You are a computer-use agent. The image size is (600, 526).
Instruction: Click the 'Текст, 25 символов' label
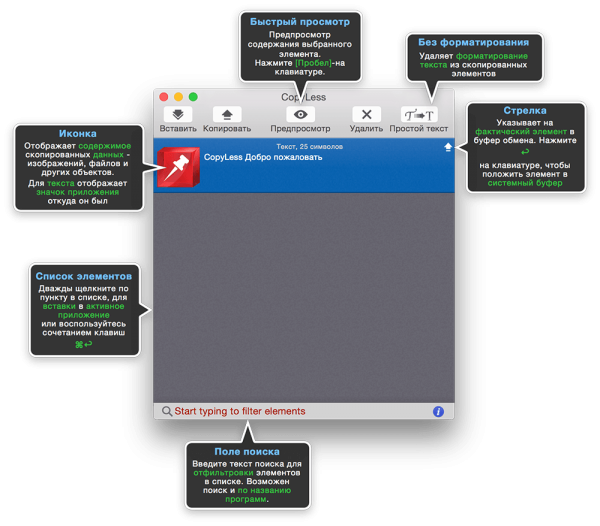[x=310, y=147]
